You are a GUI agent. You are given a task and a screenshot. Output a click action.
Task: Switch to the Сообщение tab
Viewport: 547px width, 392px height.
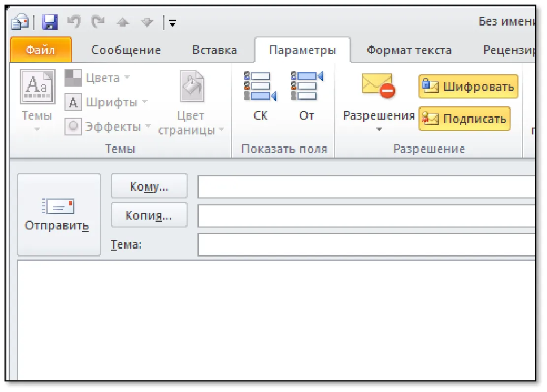(126, 50)
